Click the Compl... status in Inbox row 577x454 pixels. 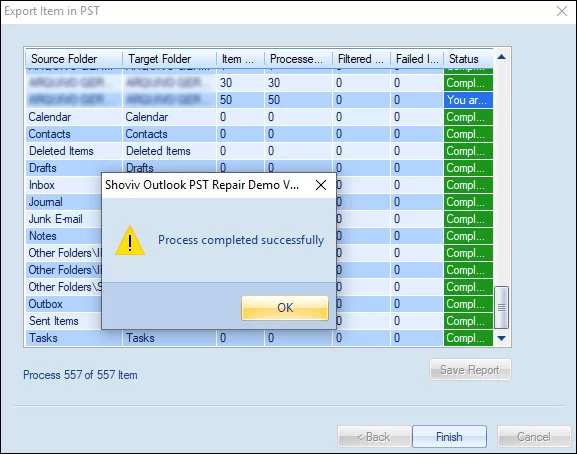coord(468,185)
